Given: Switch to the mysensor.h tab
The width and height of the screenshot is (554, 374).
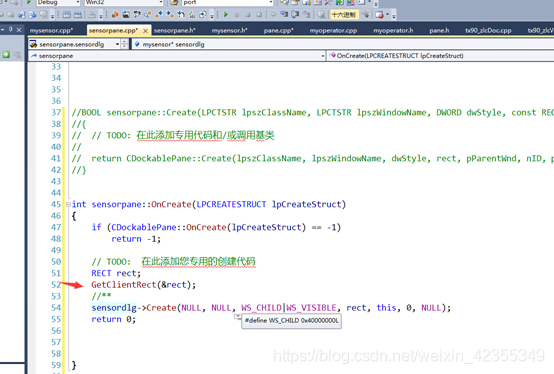Looking at the screenshot, I should [230, 30].
